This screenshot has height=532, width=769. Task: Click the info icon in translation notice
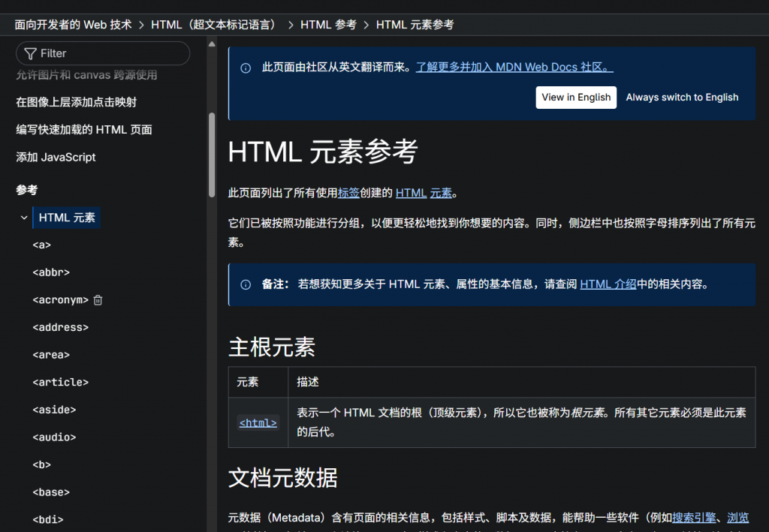[246, 68]
